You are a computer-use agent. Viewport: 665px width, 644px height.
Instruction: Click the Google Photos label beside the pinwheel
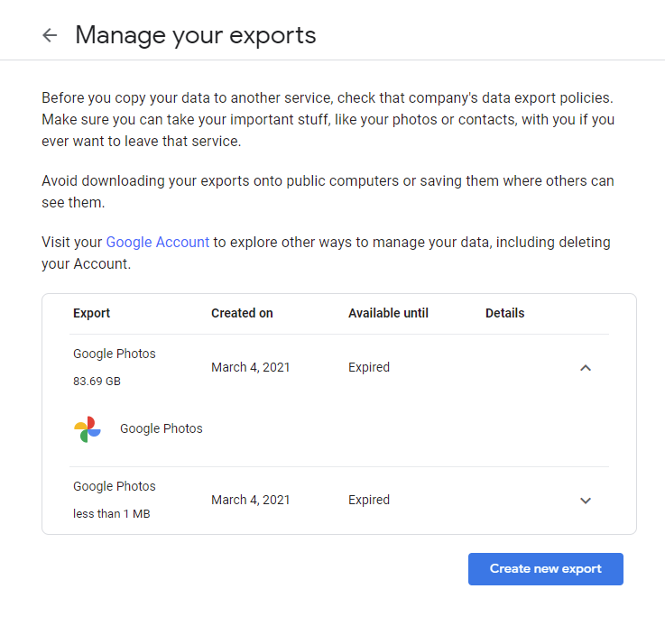tap(162, 429)
